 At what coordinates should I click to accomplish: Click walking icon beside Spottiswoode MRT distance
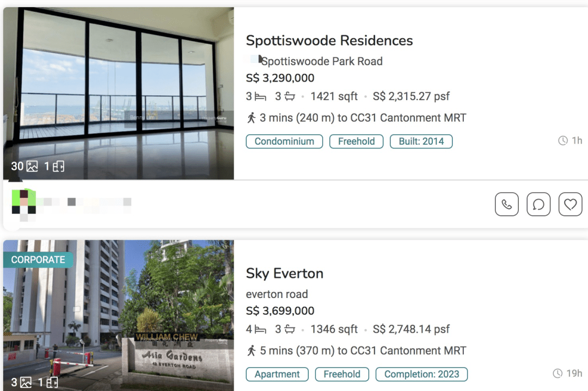(251, 117)
